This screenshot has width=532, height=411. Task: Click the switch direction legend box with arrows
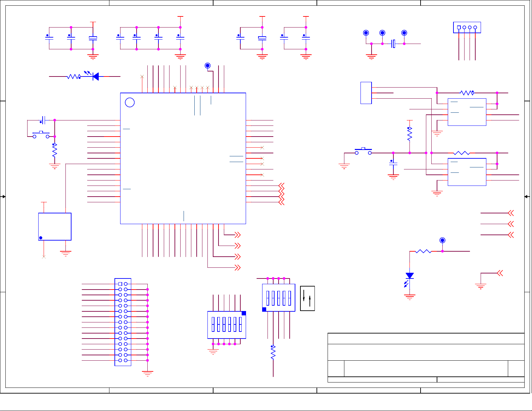coord(307,298)
